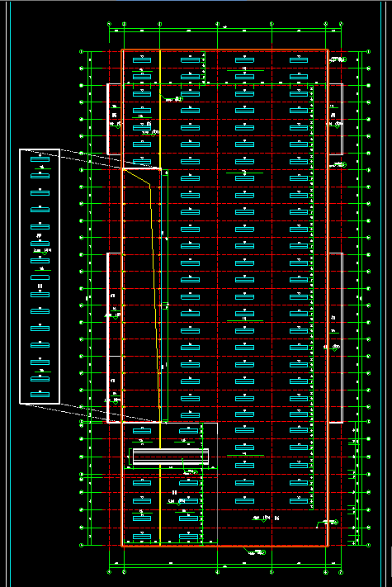Select the top-left cyan panel symbol inside the orange boundary

tap(142, 60)
